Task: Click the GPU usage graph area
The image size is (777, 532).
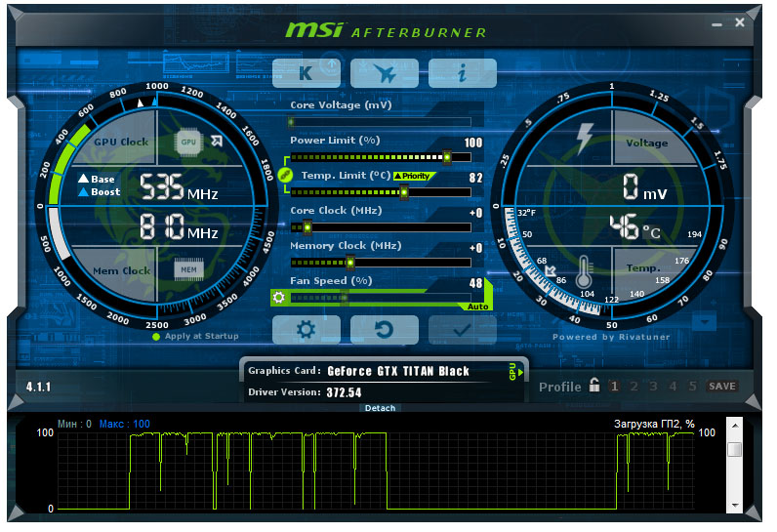Action: pos(377,471)
